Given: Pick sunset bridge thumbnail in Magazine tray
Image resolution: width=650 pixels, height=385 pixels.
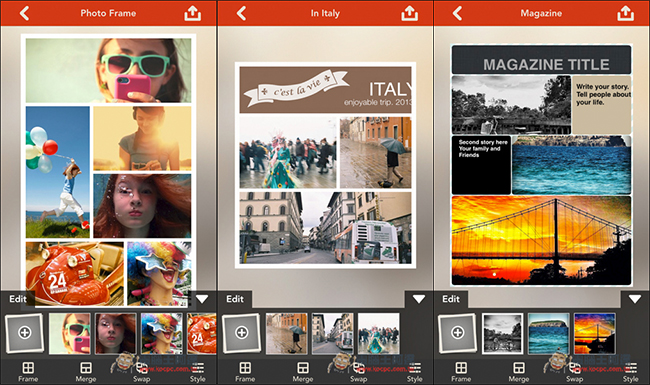Looking at the screenshot, I should tap(594, 333).
